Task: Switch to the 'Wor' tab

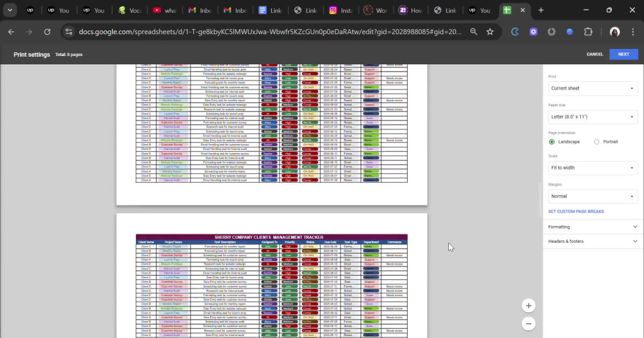Action: point(376,10)
